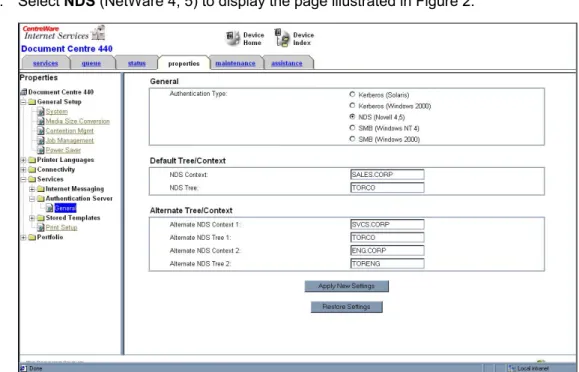
Task: Click the CentreWare Internet Services logo
Action: pyautogui.click(x=64, y=33)
